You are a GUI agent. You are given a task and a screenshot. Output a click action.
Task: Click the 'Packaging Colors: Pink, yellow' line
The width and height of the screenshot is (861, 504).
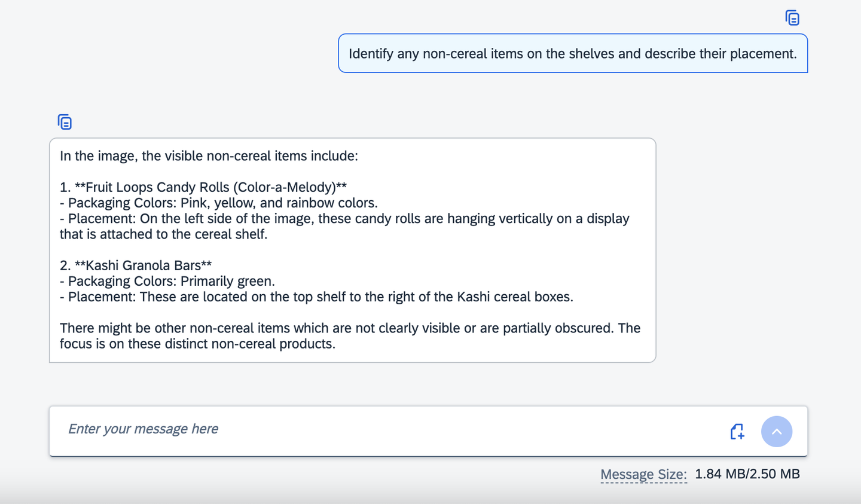(x=219, y=203)
